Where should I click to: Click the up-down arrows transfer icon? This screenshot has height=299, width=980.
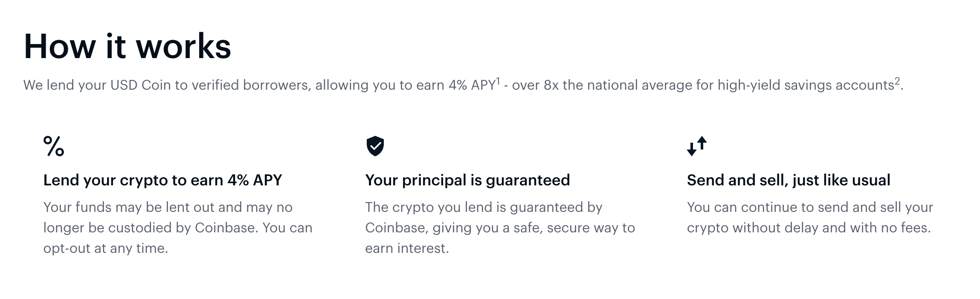pos(697,146)
